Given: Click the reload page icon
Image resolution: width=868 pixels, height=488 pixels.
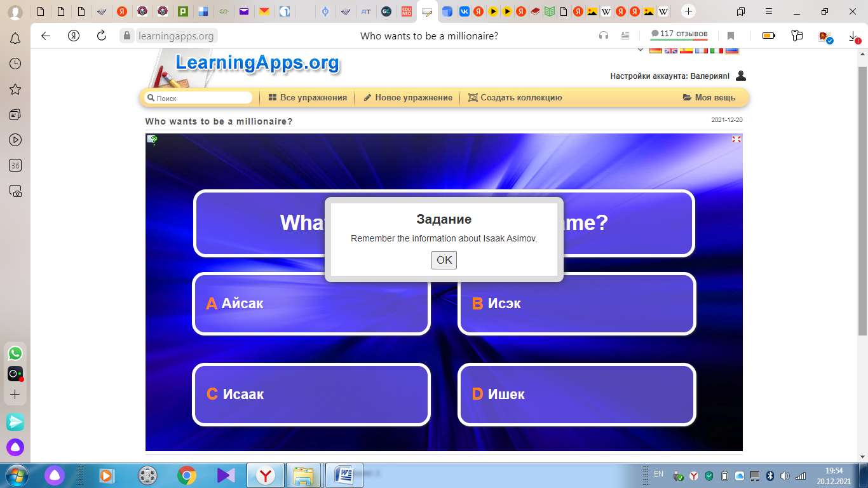Looking at the screenshot, I should tap(102, 36).
